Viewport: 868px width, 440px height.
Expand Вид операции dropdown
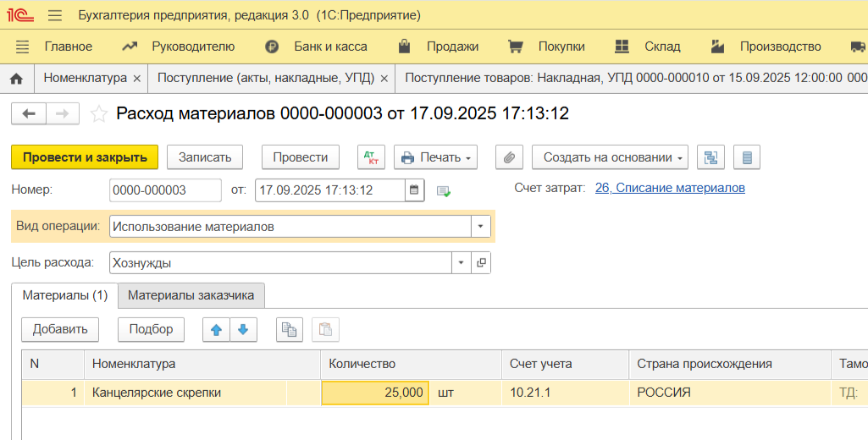480,227
